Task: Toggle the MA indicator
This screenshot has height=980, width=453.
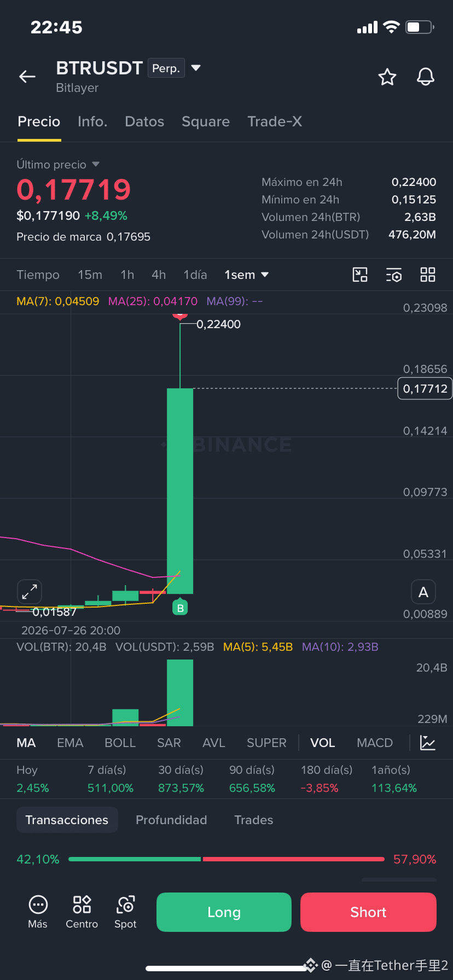Action: click(x=26, y=743)
